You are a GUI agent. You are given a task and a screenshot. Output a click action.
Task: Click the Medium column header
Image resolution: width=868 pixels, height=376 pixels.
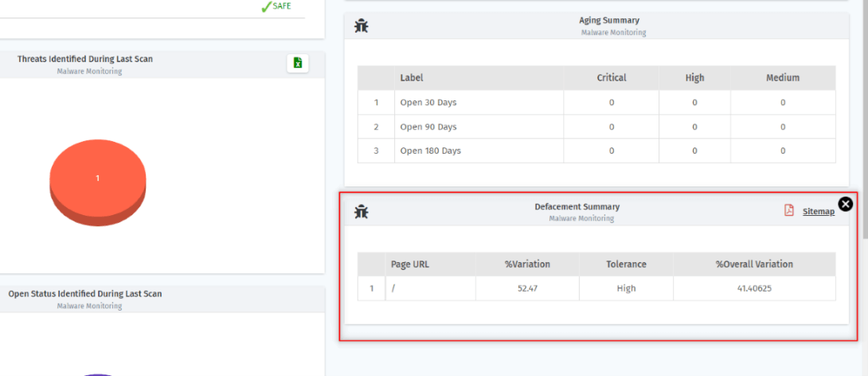[x=783, y=78]
